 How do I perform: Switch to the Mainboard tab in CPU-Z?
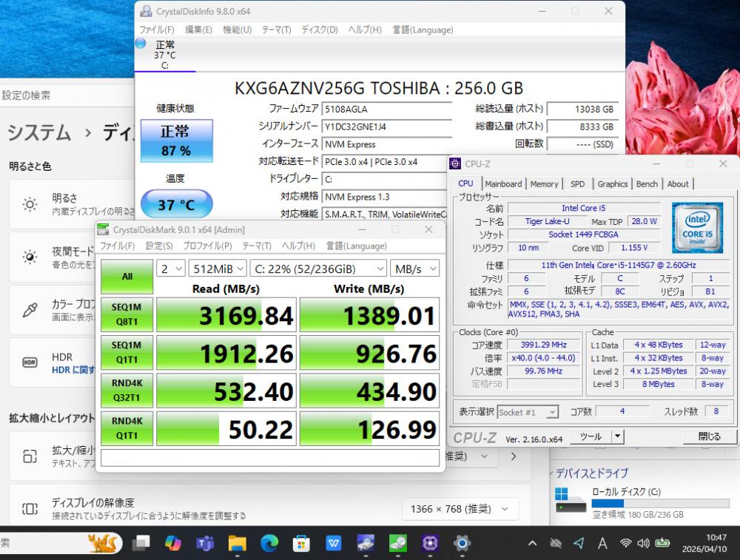(503, 184)
